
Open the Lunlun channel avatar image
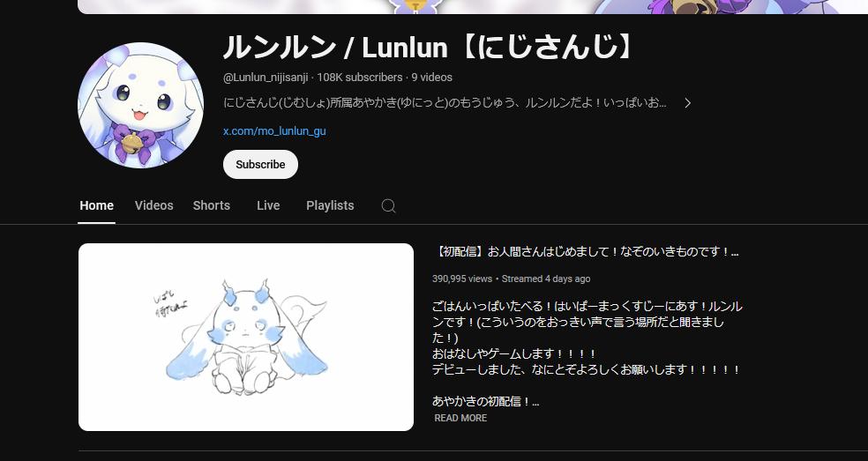point(140,105)
